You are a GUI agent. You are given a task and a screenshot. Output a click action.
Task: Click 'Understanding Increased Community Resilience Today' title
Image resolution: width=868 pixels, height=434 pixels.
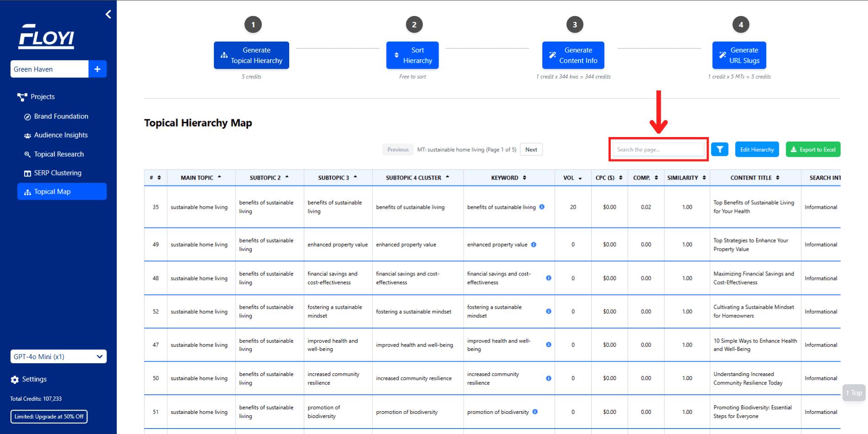[x=748, y=378]
